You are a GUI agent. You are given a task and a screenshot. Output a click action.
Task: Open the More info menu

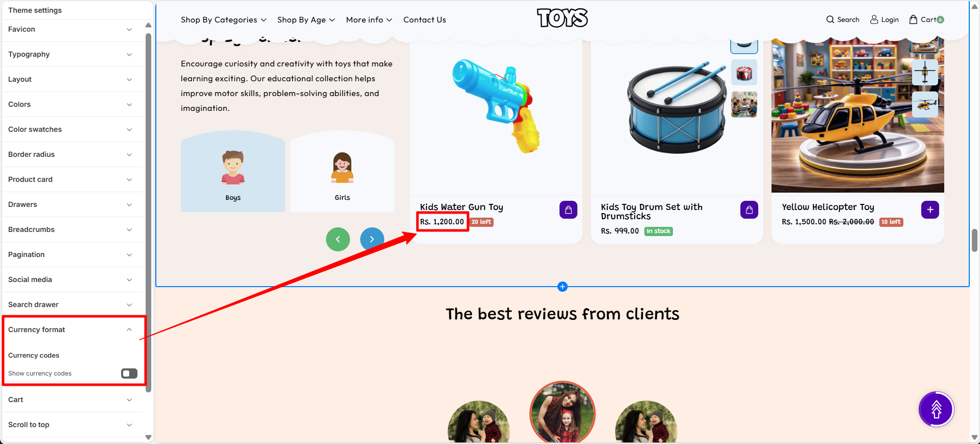(x=369, y=19)
